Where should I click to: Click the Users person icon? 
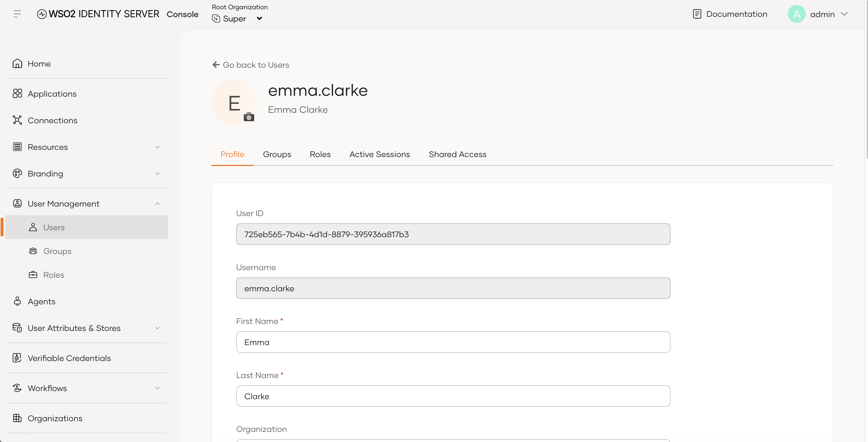(33, 227)
